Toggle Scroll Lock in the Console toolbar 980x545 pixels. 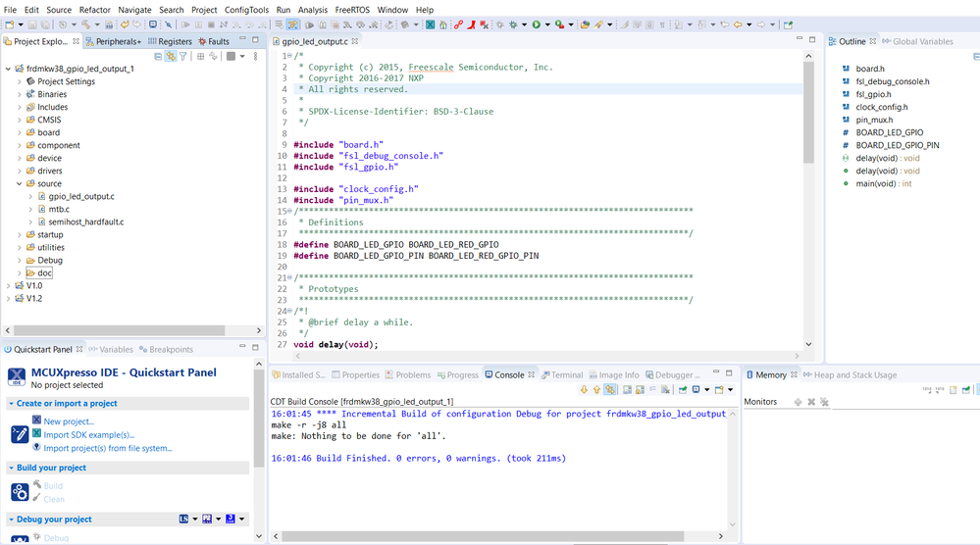tap(640, 389)
